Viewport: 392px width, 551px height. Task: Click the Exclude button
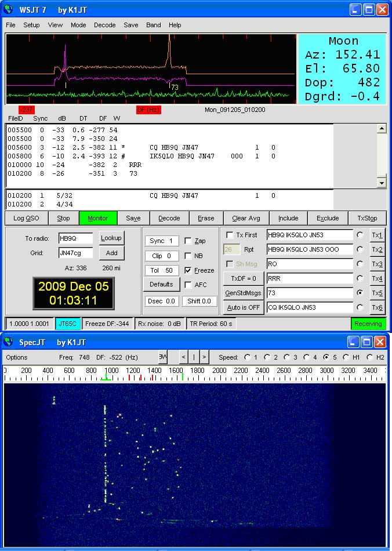pos(328,218)
